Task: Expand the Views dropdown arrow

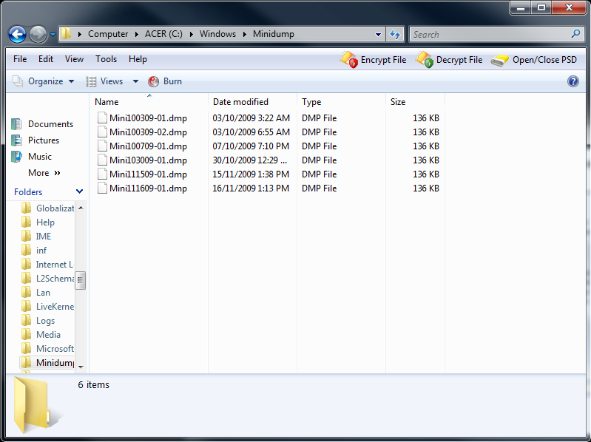Action: click(135, 81)
